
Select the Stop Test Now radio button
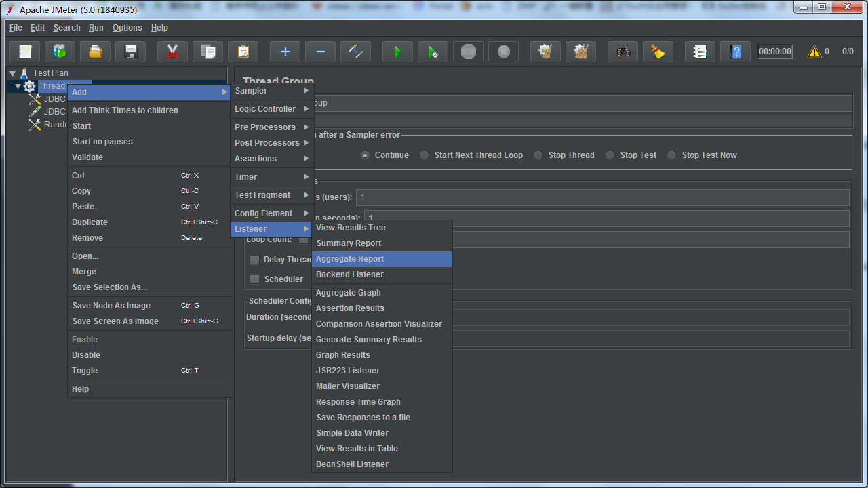[671, 155]
